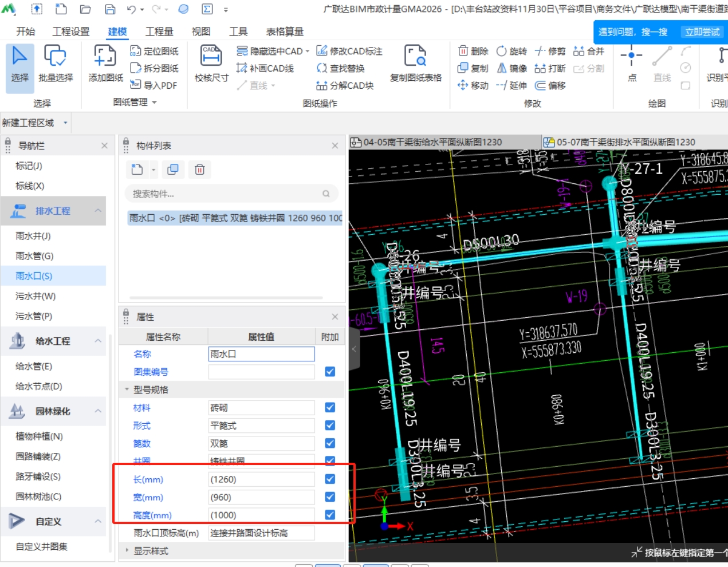Viewport: 728px width, 567px height.
Task: Click the 镜像 tool
Action: tap(511, 68)
